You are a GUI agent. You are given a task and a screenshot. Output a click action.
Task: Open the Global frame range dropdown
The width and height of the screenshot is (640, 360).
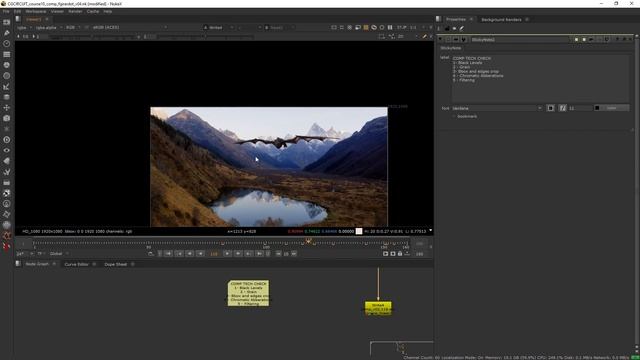click(x=59, y=254)
